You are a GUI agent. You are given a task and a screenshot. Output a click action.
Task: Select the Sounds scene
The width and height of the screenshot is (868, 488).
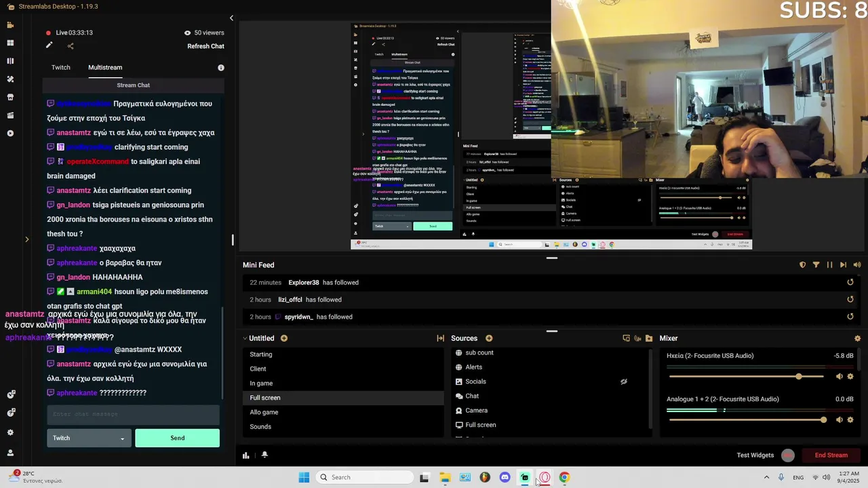343,427
